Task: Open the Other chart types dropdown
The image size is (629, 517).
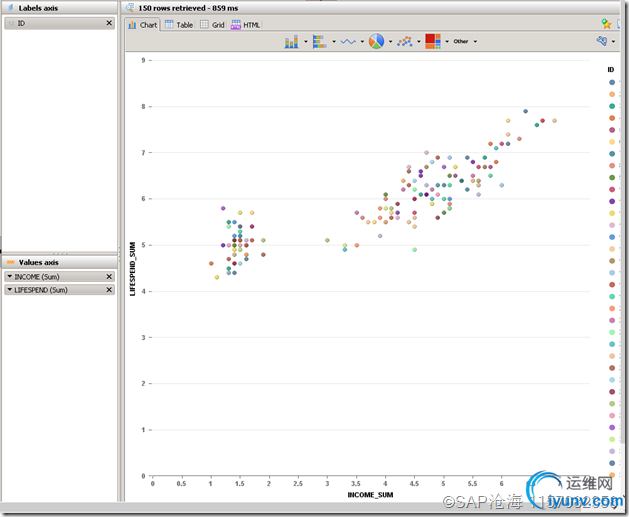Action: (465, 41)
